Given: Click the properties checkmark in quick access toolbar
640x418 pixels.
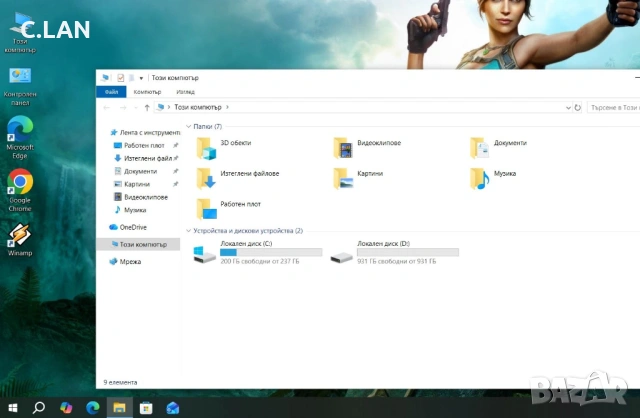Looking at the screenshot, I should point(120,78).
